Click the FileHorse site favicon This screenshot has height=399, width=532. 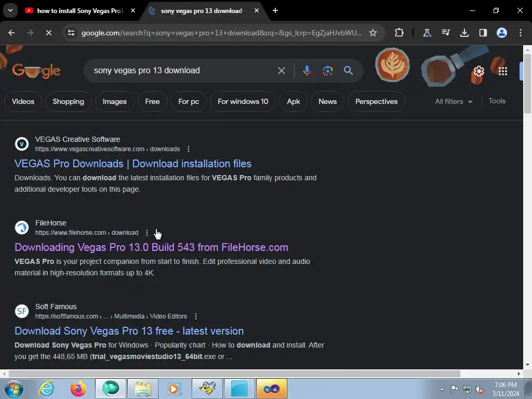22,228
